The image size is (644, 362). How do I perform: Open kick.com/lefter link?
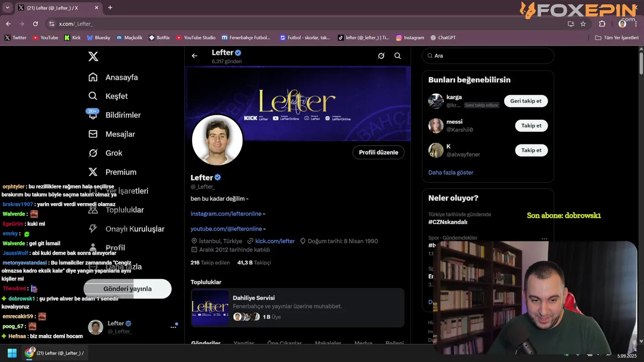click(275, 241)
